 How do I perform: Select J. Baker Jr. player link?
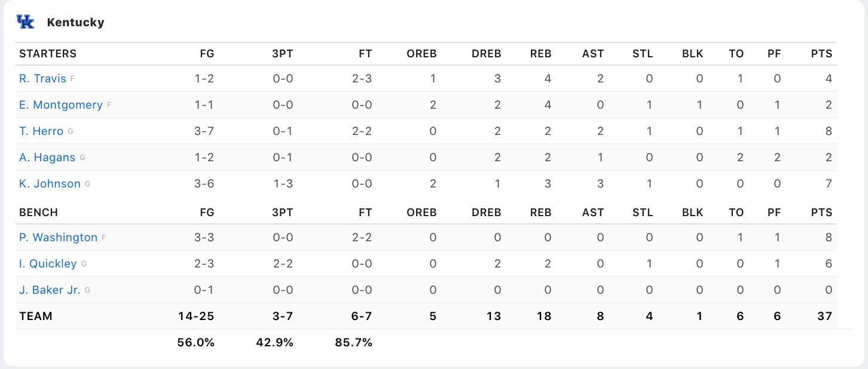(50, 290)
